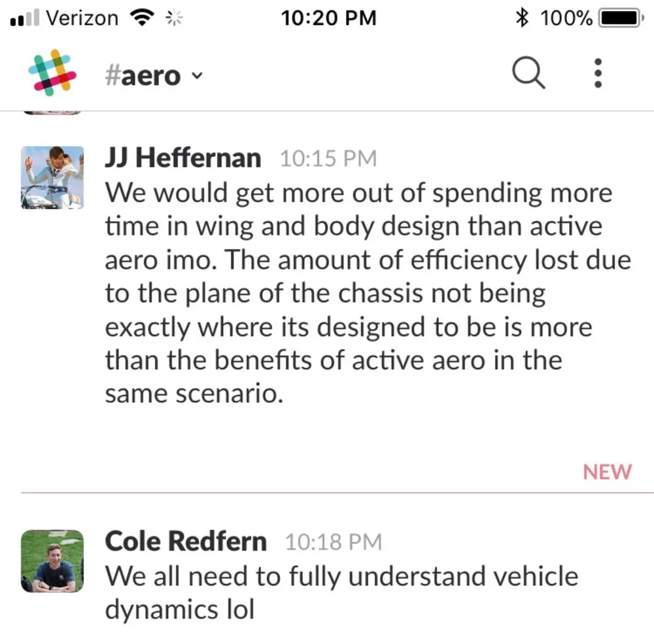Select Cole Redfern's vehicle dynamics message
Viewport: 654px width, 644px height.
click(341, 593)
